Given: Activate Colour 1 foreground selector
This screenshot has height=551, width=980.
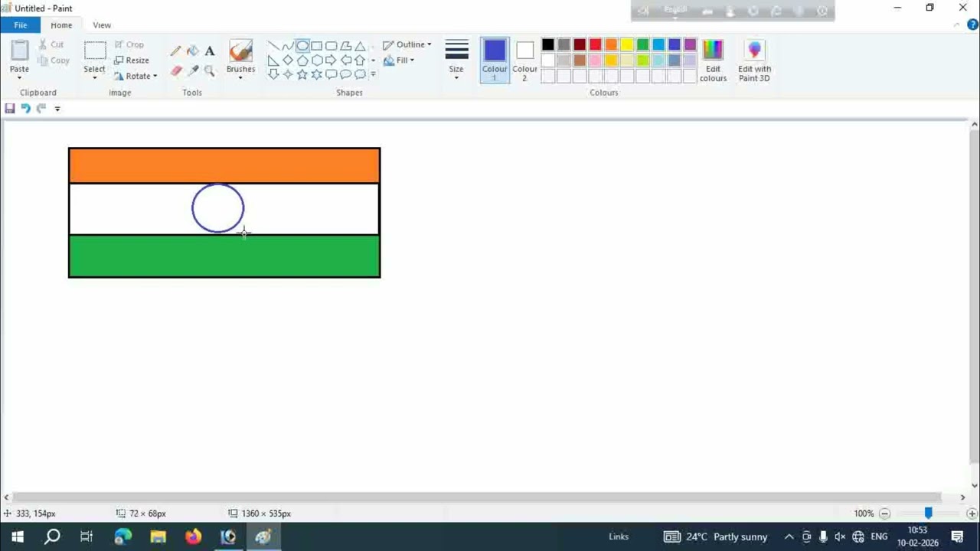Looking at the screenshot, I should point(495,60).
